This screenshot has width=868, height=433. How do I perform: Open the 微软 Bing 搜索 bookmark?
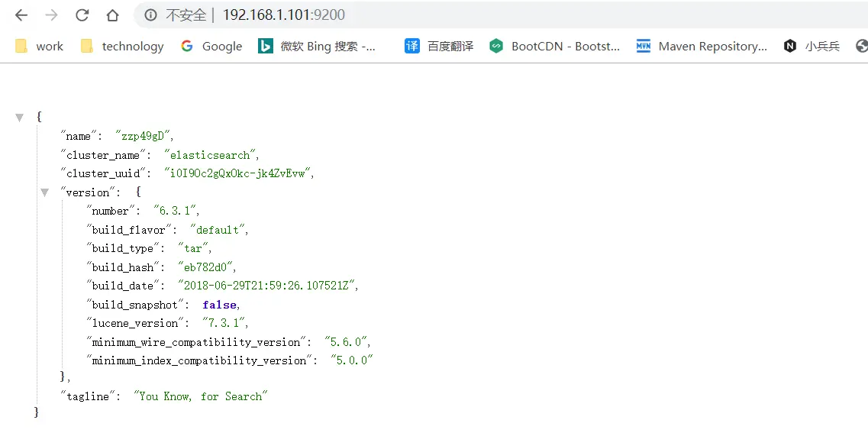317,47
